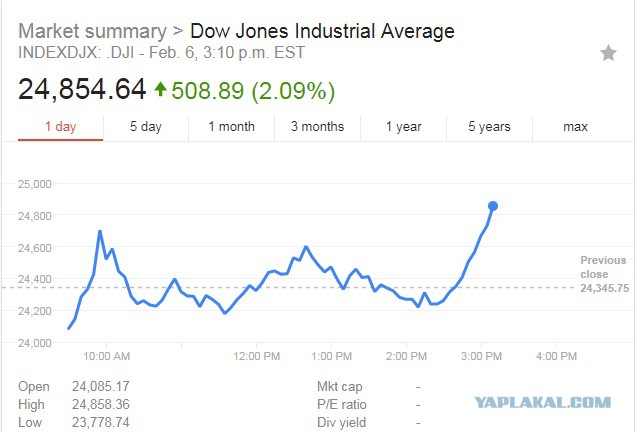
Task: Click the YAPLAKAL.COM watermark
Action: point(542,403)
